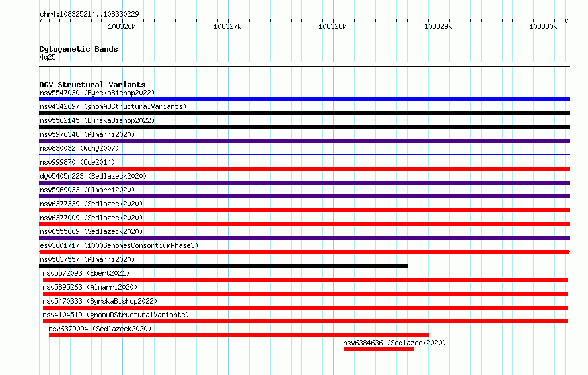Open nsv6377339 (Sedlazeck2020) label
The width and height of the screenshot is (588, 375).
click(x=91, y=204)
